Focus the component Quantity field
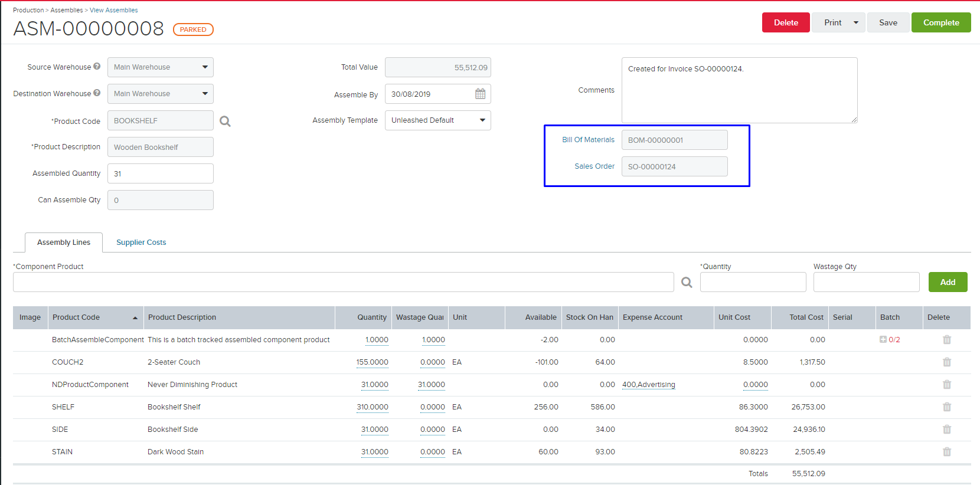This screenshot has width=980, height=485. click(x=753, y=282)
